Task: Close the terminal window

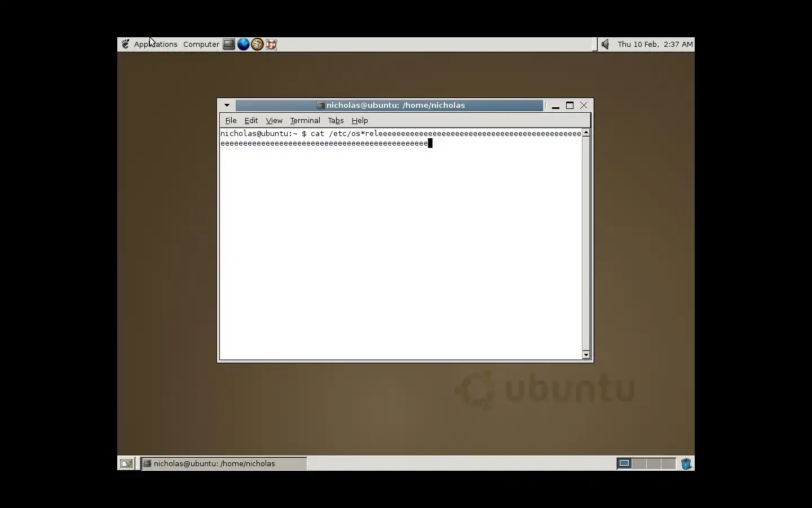Action: 584,106
